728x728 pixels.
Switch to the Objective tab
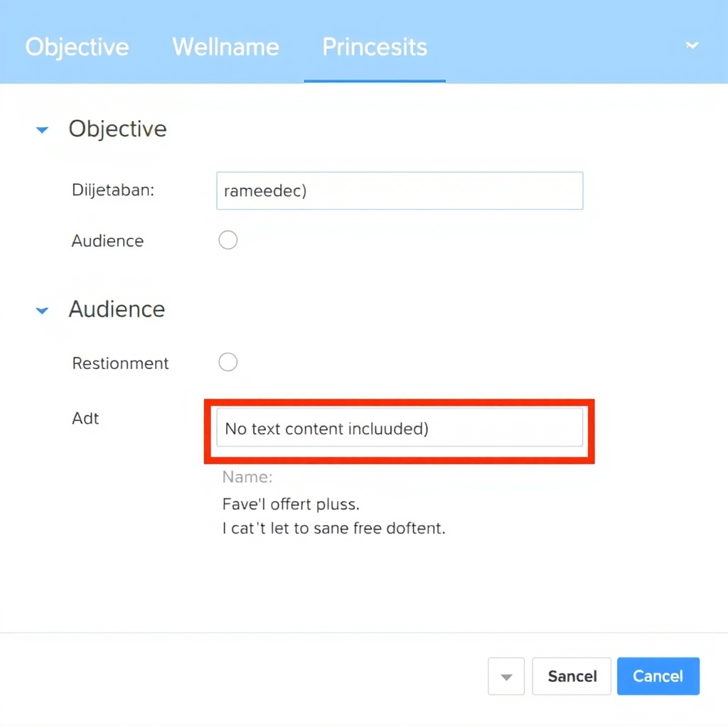point(77,47)
